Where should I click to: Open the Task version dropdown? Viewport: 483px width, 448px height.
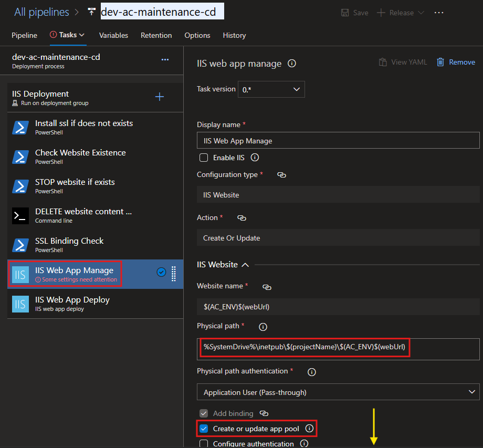pos(271,89)
